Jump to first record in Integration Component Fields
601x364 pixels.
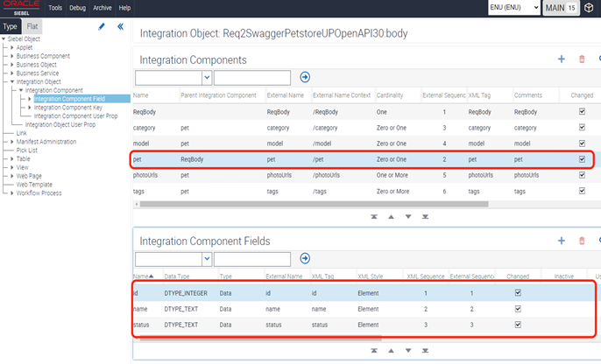[374, 351]
